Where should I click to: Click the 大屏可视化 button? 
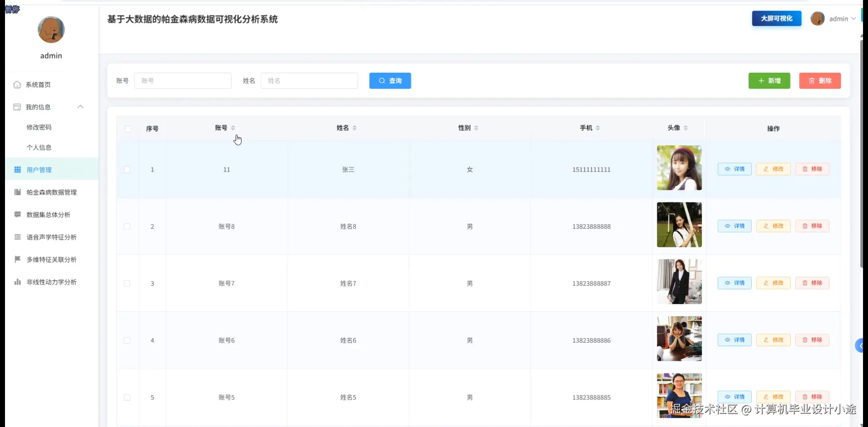tap(776, 19)
